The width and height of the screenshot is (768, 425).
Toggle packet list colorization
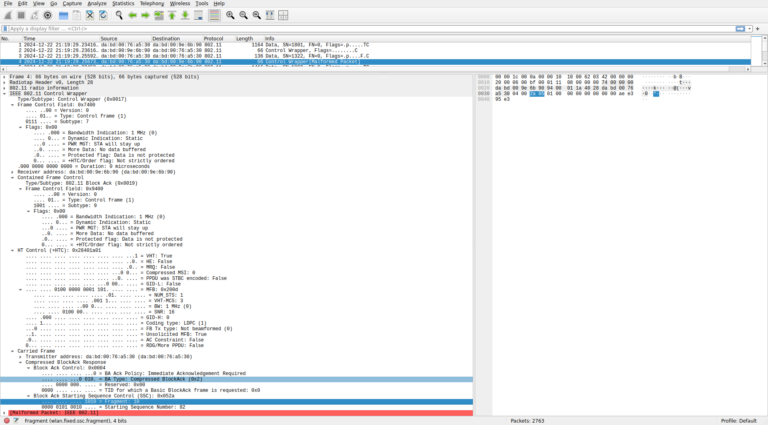[x=214, y=15]
